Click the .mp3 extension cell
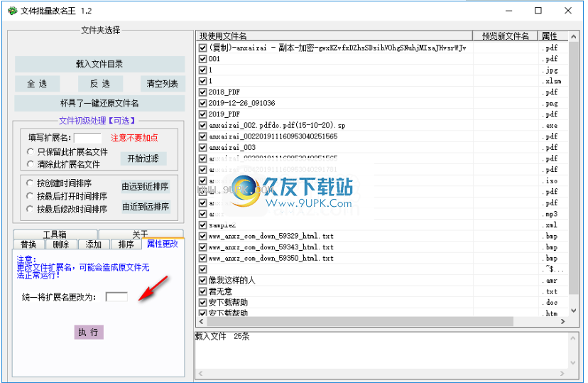This screenshot has height=383, width=588. click(x=550, y=214)
